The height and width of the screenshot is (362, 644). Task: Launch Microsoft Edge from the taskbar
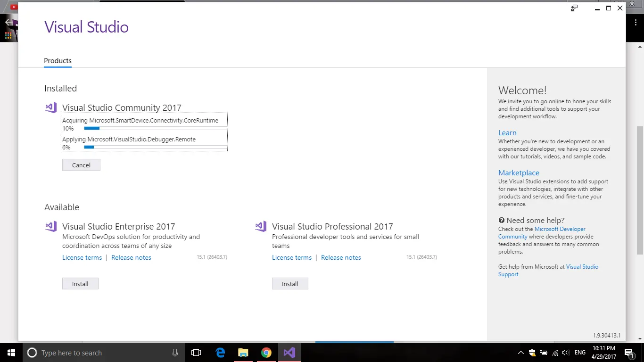click(220, 353)
